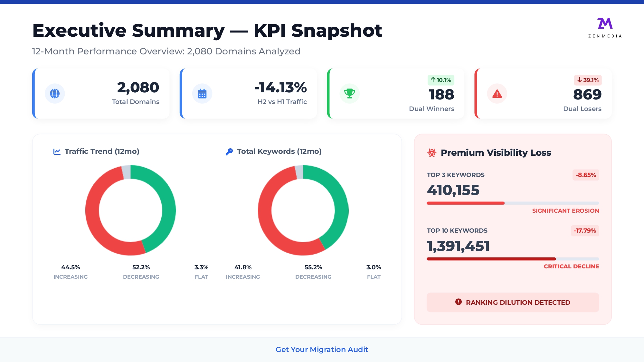Select the -8.65% badge beside Top 3 Keywords

click(x=585, y=175)
